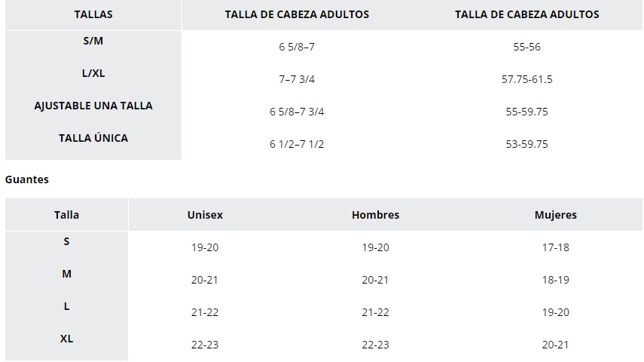Screen dimensions: 644x362
Task: Click the 6 5/8–7 head size cell
Action: pyautogui.click(x=297, y=47)
